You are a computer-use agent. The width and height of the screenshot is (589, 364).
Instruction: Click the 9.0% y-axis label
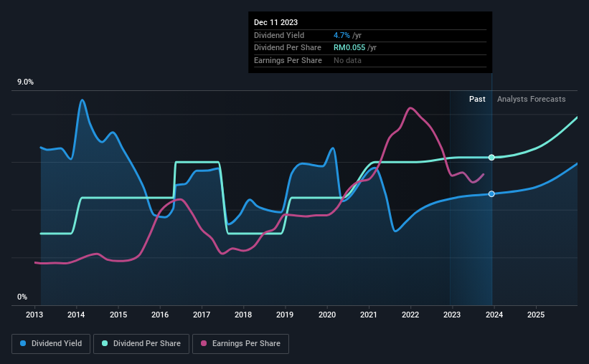click(x=25, y=82)
